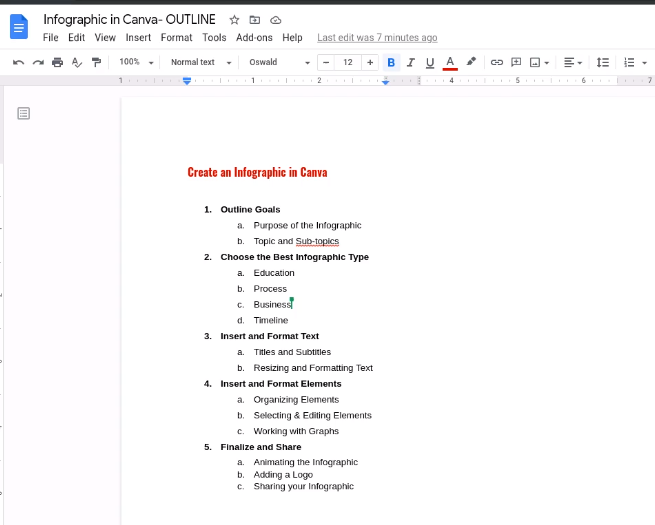Click the Redo arrow

tap(38, 62)
